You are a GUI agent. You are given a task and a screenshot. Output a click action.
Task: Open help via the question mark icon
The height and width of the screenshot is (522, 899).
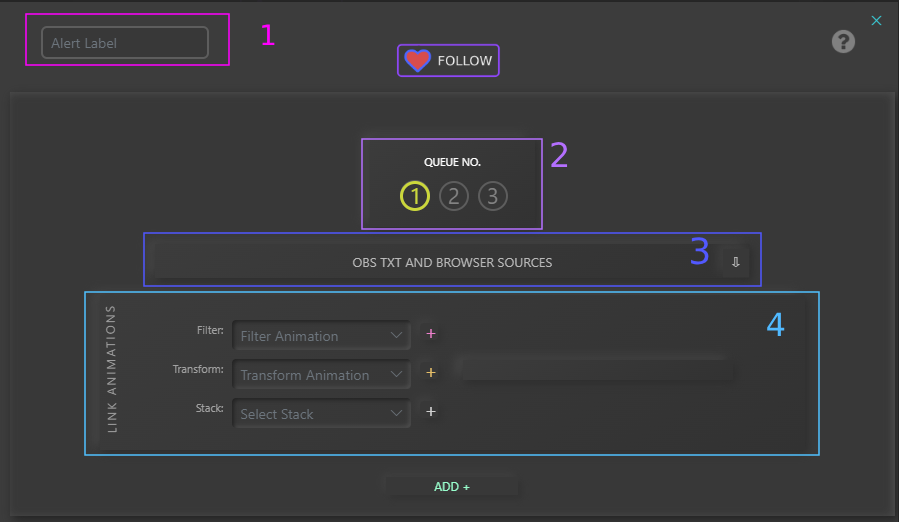pyautogui.click(x=843, y=42)
